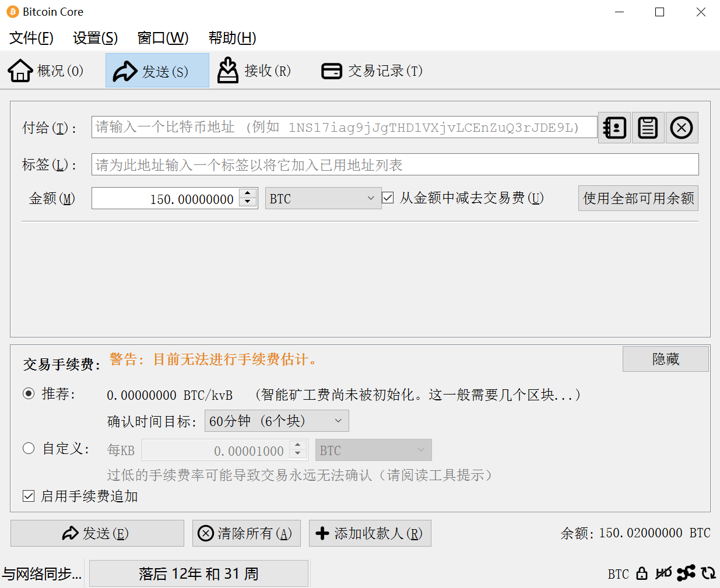Open the Overview home tab
Screen dimensions: 720x588
point(46,71)
